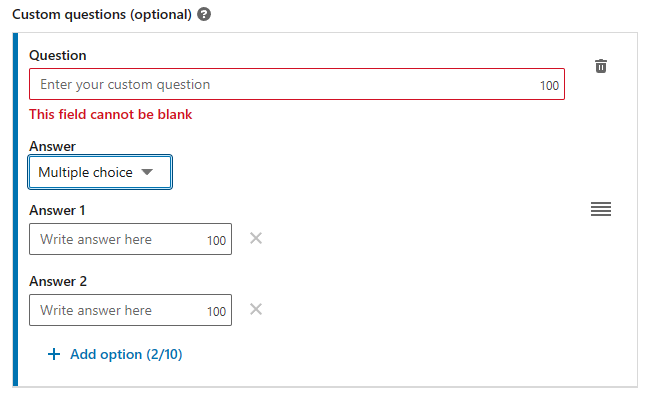Remove Answer 2 using its X icon

click(x=256, y=309)
